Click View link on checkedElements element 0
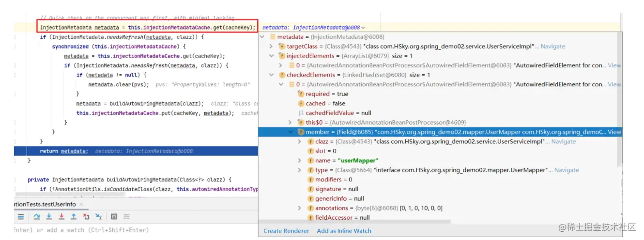Viewport: 644px width, 240px height. pyautogui.click(x=614, y=84)
